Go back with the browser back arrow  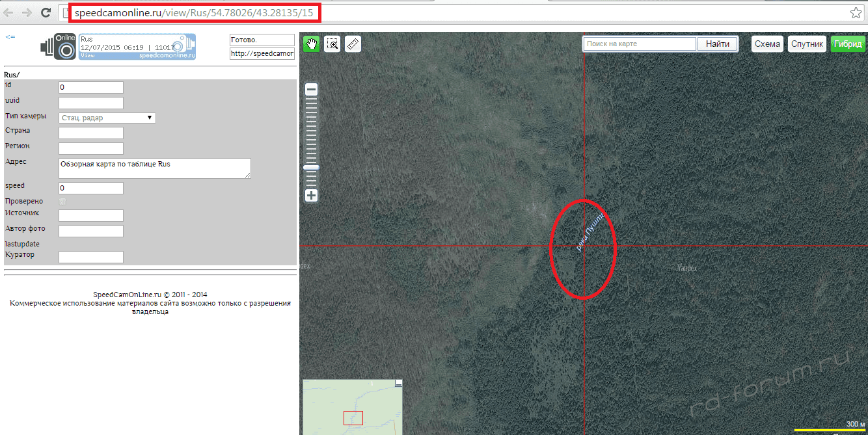(9, 12)
